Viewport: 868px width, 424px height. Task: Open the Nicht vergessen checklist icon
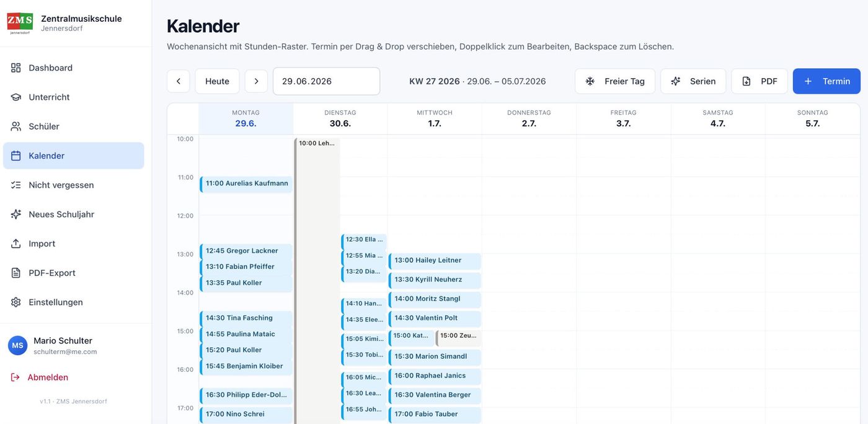pyautogui.click(x=16, y=185)
